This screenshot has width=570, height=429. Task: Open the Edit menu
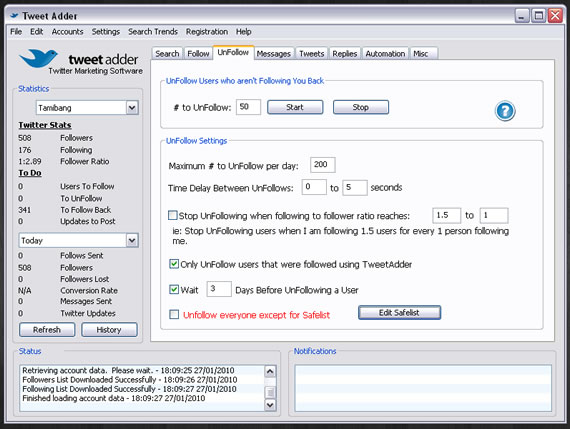point(36,32)
